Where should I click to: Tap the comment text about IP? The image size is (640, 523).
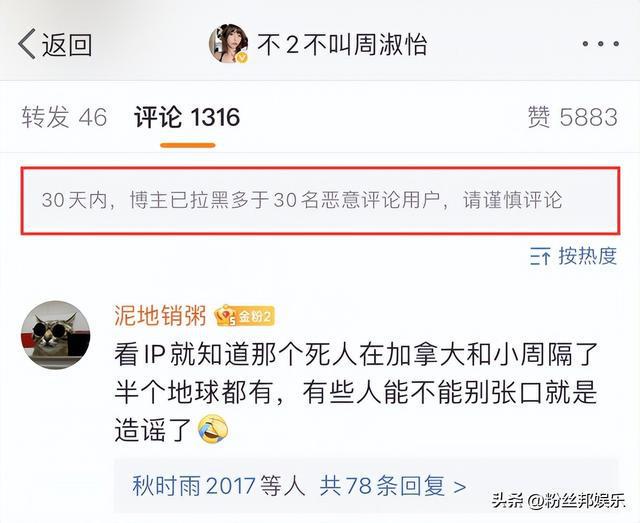coord(356,392)
